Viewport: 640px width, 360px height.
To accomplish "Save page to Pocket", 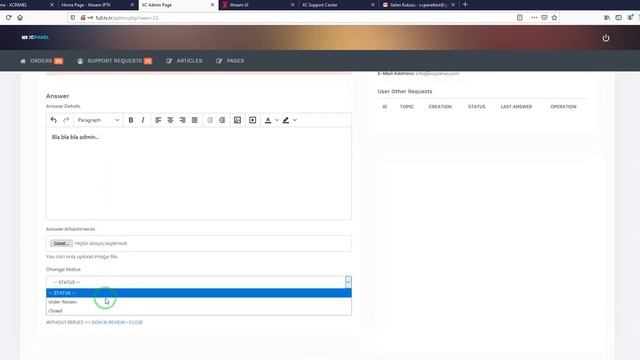I will [544, 18].
